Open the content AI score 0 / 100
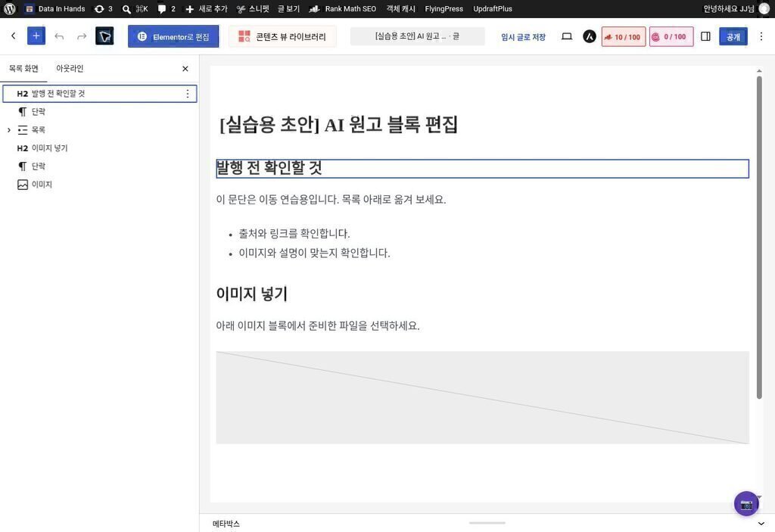Screen dimensions: 775x532 coord(671,36)
